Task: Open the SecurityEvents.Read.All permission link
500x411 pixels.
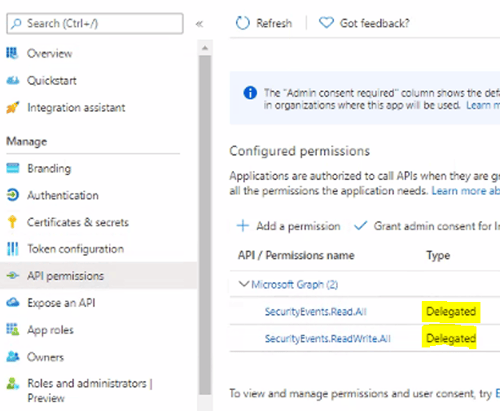Action: click(x=315, y=312)
